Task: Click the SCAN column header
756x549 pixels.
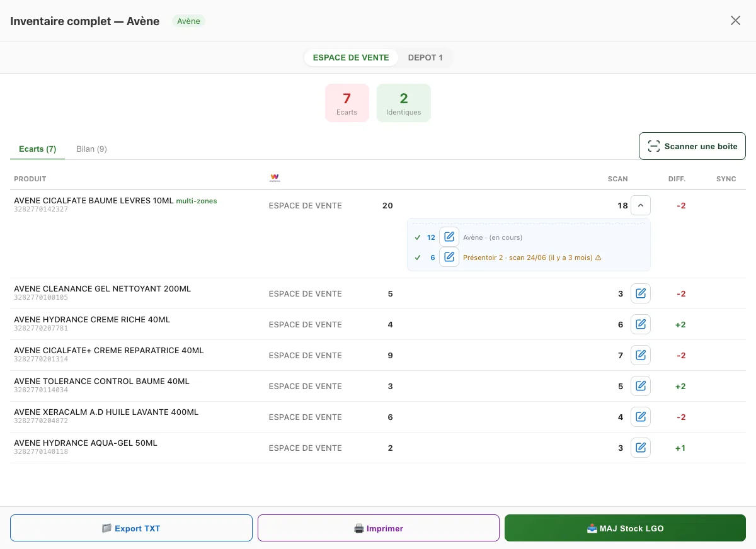Action: click(618, 179)
